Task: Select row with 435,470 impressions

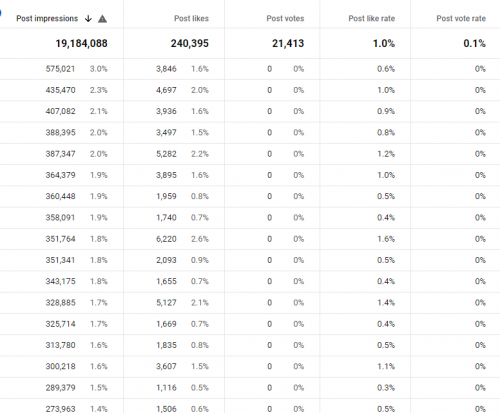Action: (250, 90)
